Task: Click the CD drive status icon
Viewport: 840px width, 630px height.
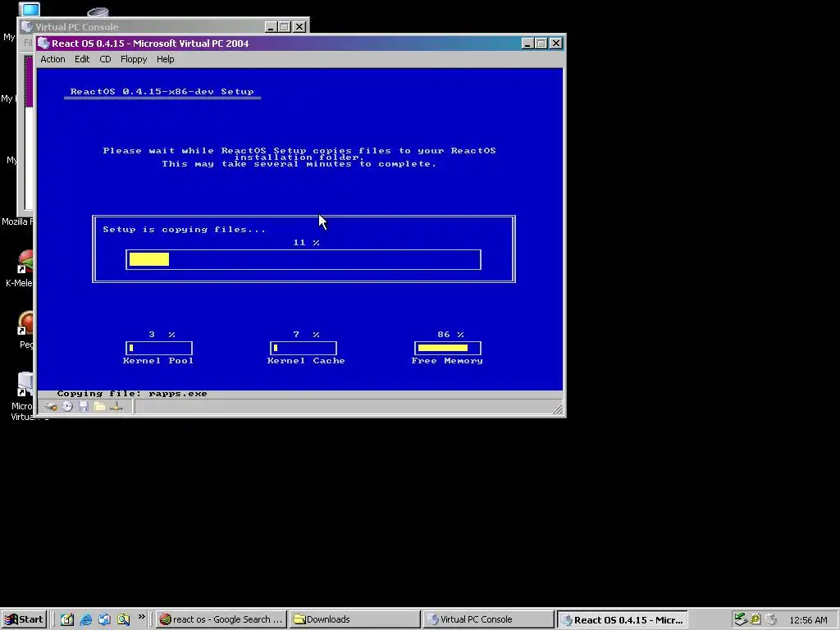Action: pos(67,407)
